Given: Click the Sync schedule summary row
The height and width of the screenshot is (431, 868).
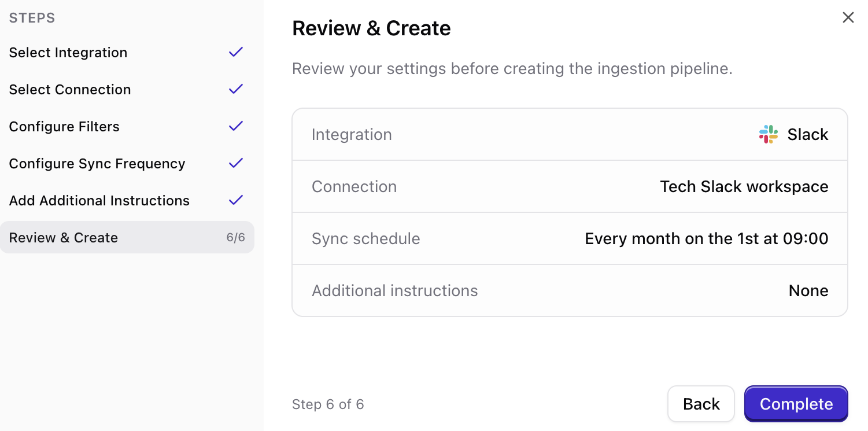Looking at the screenshot, I should [570, 238].
